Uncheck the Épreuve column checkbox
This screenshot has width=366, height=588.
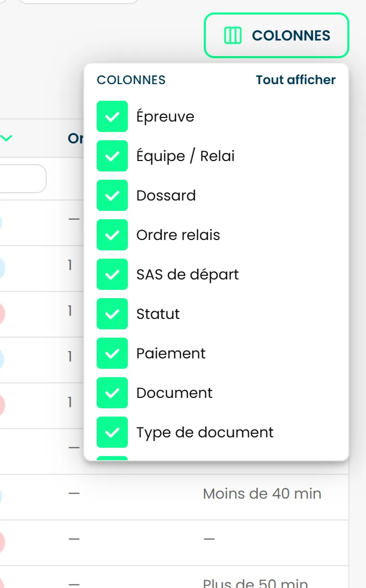click(112, 116)
